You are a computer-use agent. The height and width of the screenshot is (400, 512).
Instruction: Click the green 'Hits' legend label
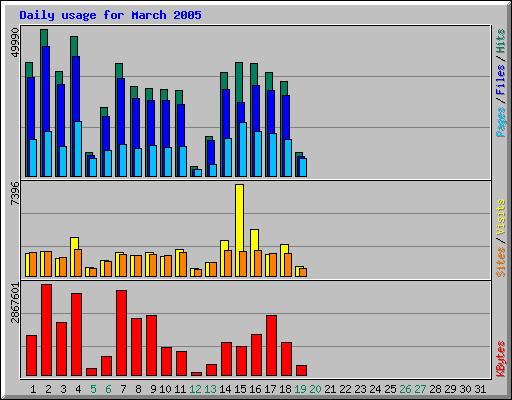point(500,41)
